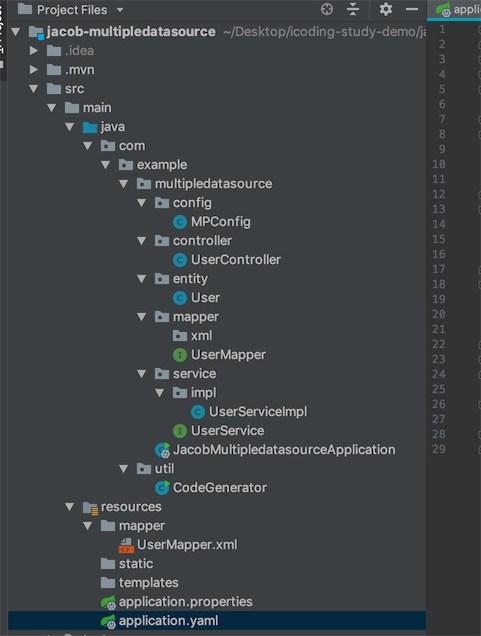The image size is (481, 636).
Task: Click line number 14 in the editor gutter
Action: [x=438, y=224]
